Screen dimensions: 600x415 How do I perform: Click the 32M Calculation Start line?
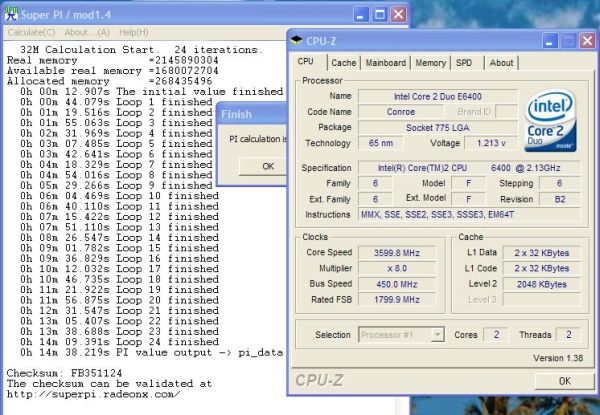tap(142, 50)
